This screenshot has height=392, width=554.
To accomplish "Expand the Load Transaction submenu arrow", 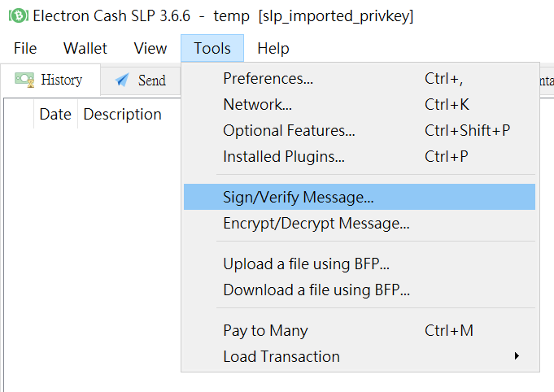I will point(517,356).
